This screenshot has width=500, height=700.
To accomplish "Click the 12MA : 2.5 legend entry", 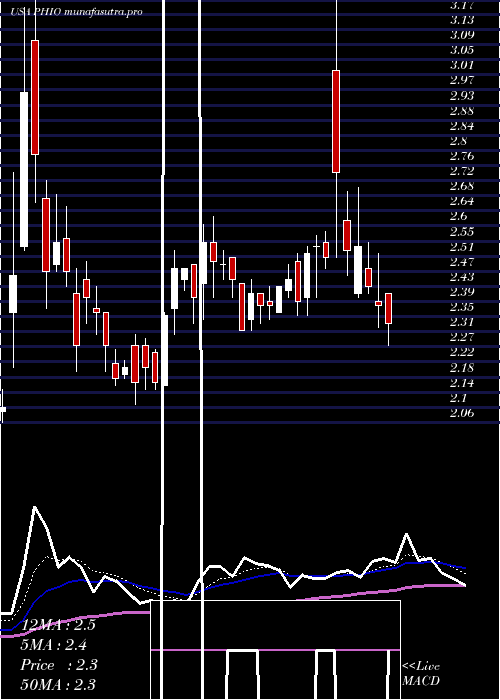I will tap(58, 625).
